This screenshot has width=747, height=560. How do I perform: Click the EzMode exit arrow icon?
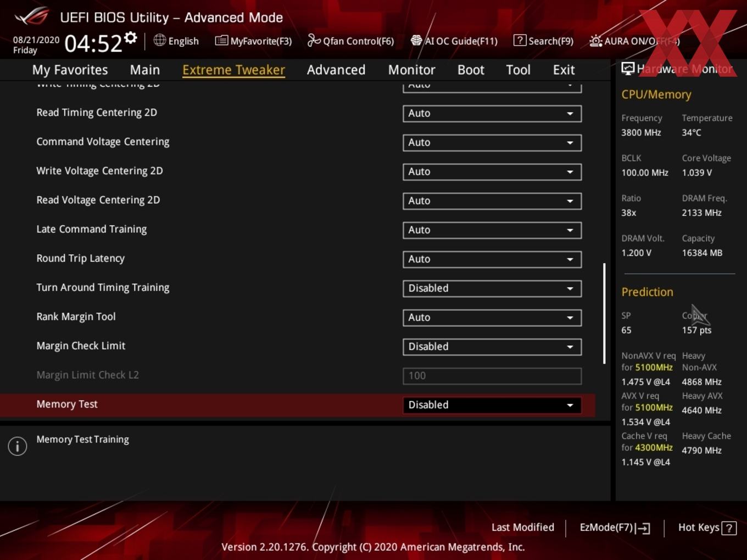tap(643, 528)
